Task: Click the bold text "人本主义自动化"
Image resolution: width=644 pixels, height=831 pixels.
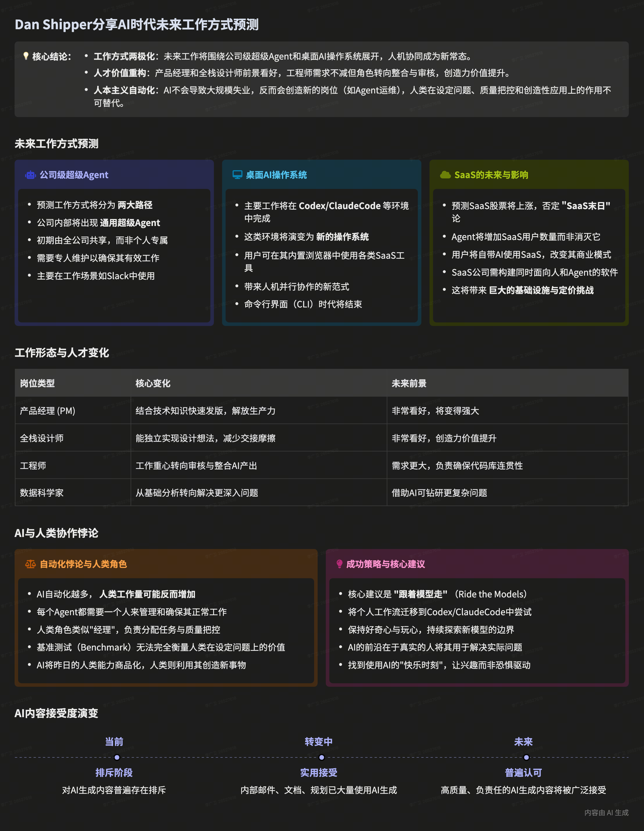Action: click(124, 90)
